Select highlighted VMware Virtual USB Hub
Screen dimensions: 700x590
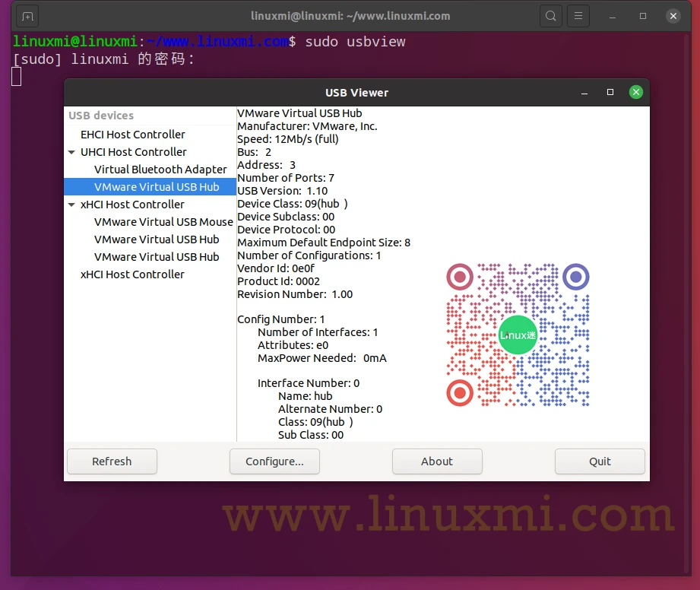(x=150, y=187)
